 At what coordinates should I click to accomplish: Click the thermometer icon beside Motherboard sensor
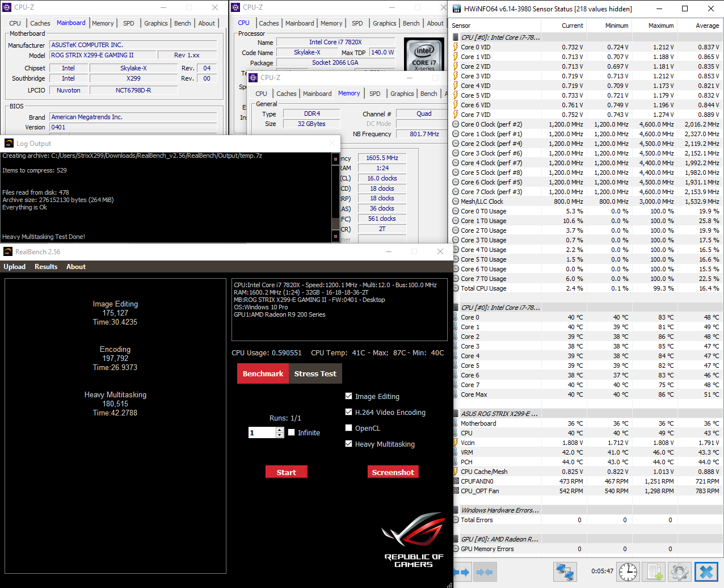(456, 423)
